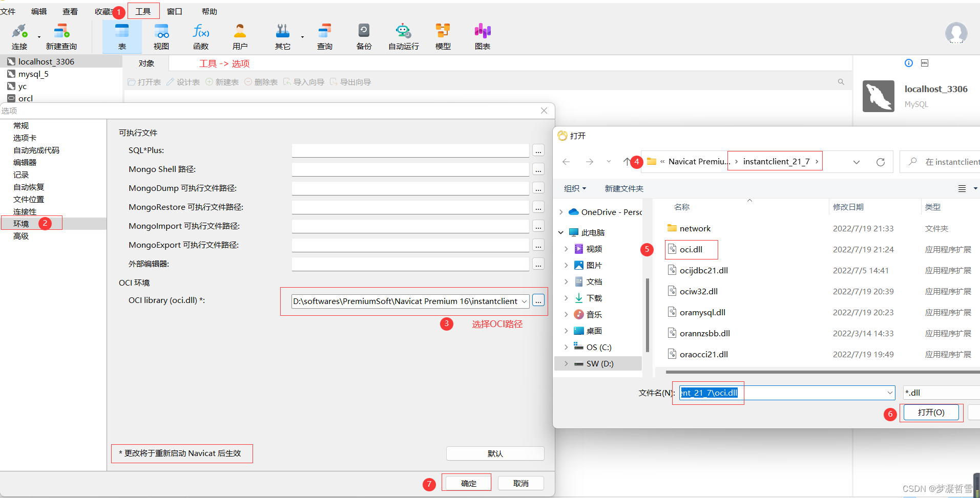This screenshot has height=498, width=980.
Task: Select the General (常规) options category
Action: pos(21,125)
